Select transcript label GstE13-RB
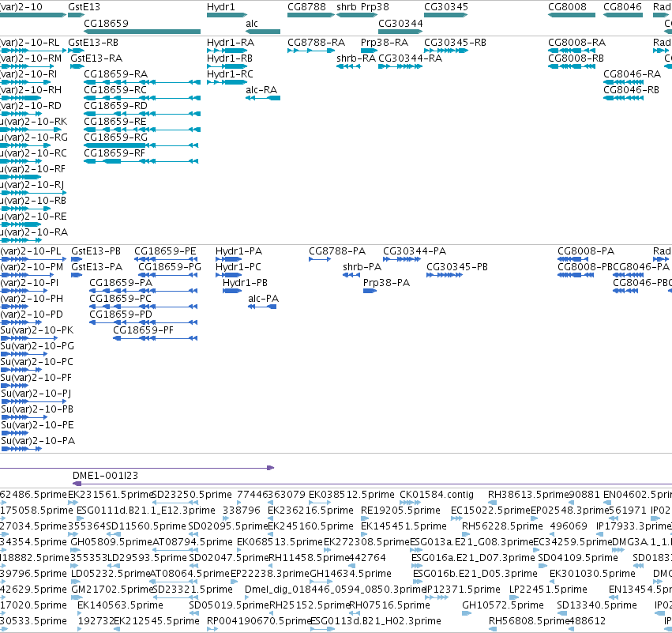This screenshot has height=633, width=672. click(x=93, y=43)
